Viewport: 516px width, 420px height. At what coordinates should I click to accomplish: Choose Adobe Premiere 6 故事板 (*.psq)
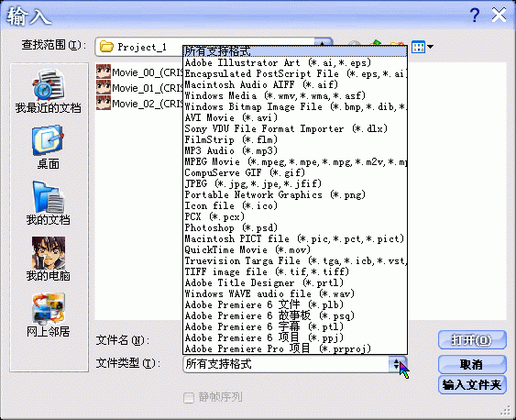click(295, 315)
